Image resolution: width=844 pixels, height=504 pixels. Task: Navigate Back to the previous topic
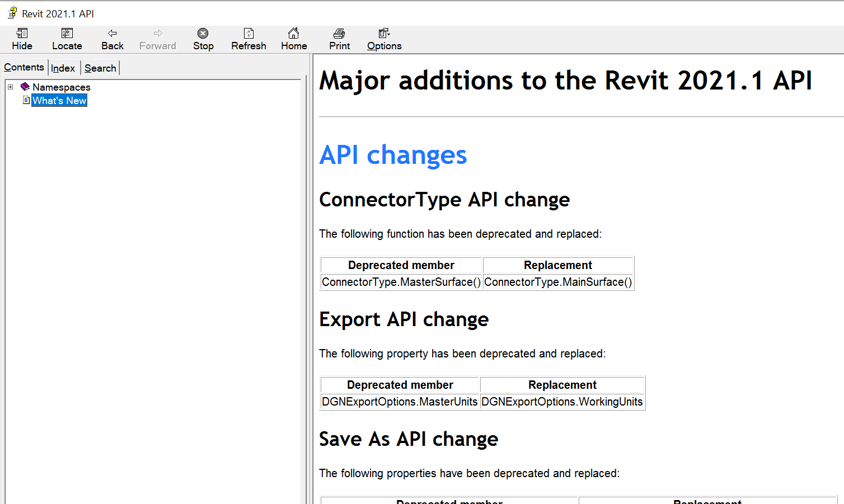(112, 38)
